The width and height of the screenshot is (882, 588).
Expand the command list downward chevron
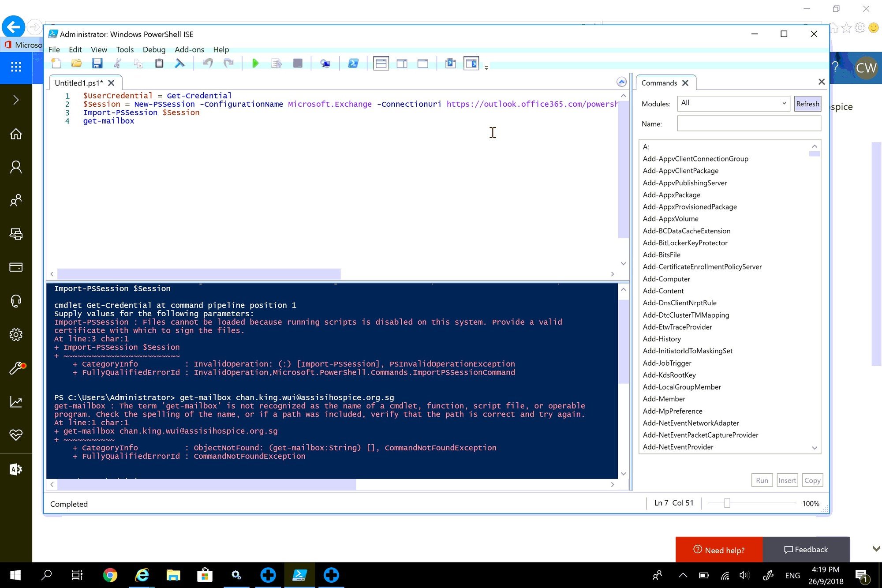[x=814, y=448]
